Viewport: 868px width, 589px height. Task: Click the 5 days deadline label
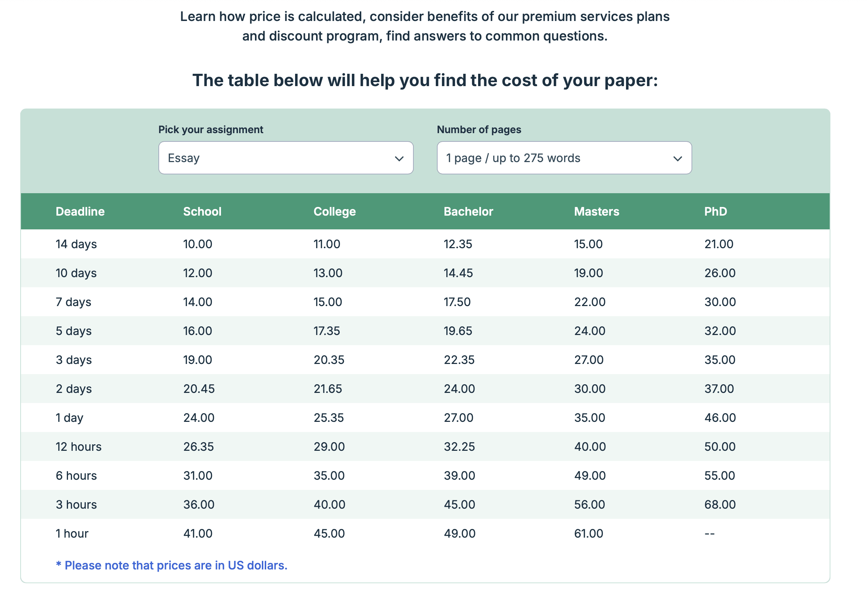[x=73, y=330]
